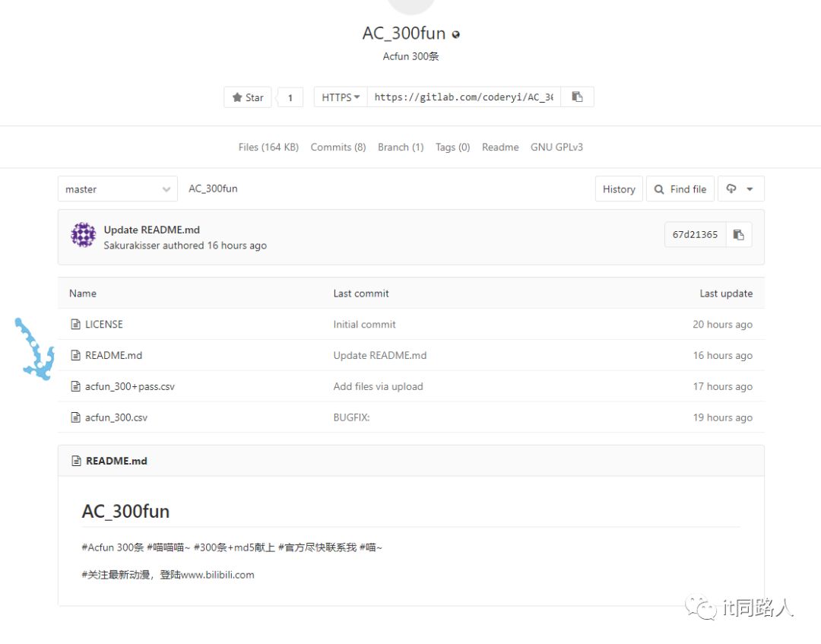Copy the repository HTTPS URL to clipboard
Viewport: 821px width, 644px height.
click(577, 97)
